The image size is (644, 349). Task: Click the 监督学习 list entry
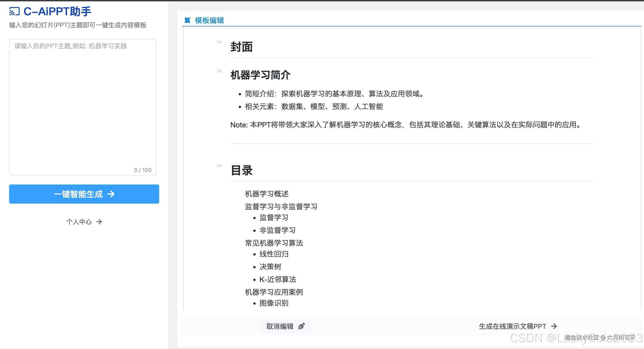pyautogui.click(x=274, y=218)
